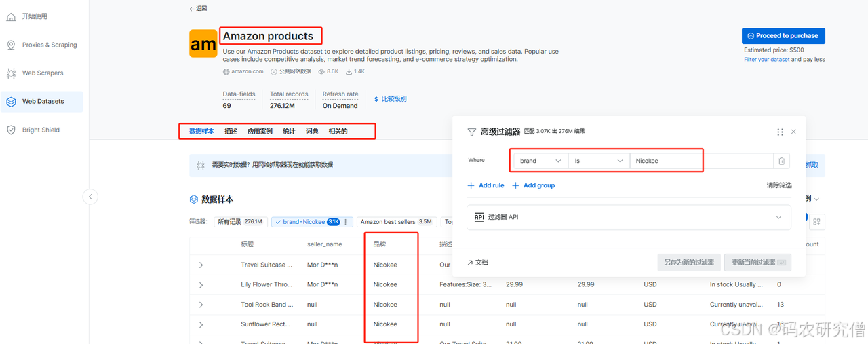Viewport: 868px width, 344px height.
Task: Switch to the 数据样本 tab
Action: [201, 131]
